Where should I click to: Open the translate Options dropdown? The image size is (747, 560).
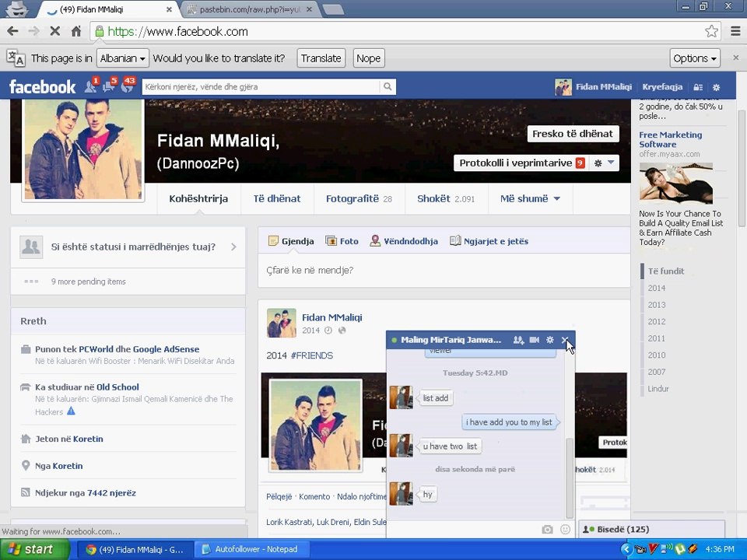[695, 58]
